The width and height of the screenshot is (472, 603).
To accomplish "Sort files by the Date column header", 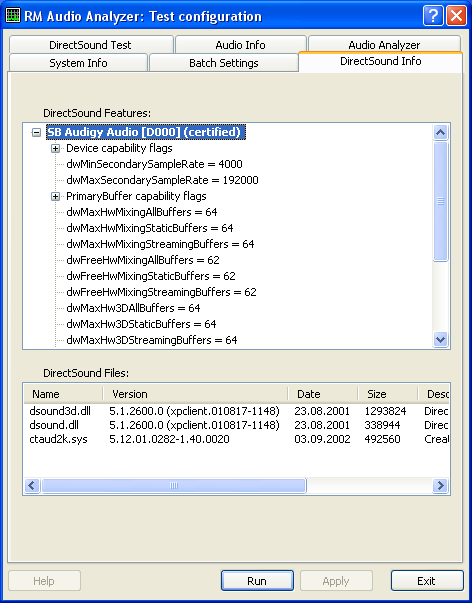I will [323, 394].
